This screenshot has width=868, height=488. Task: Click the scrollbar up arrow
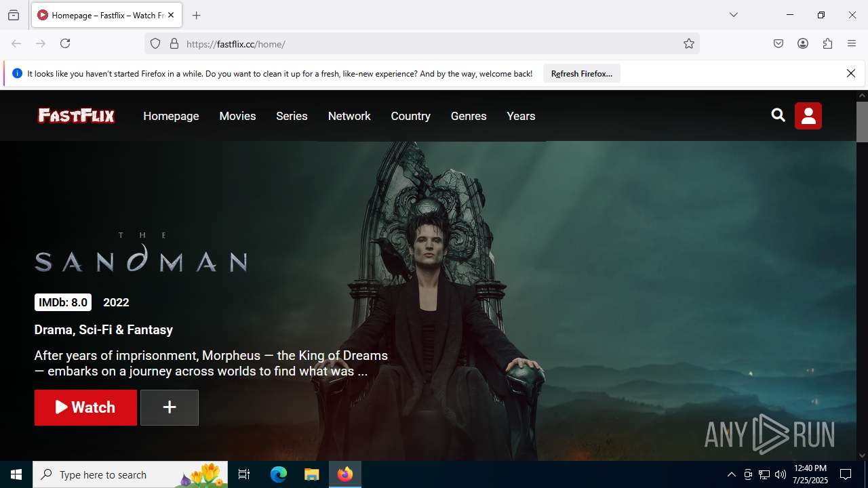[862, 96]
